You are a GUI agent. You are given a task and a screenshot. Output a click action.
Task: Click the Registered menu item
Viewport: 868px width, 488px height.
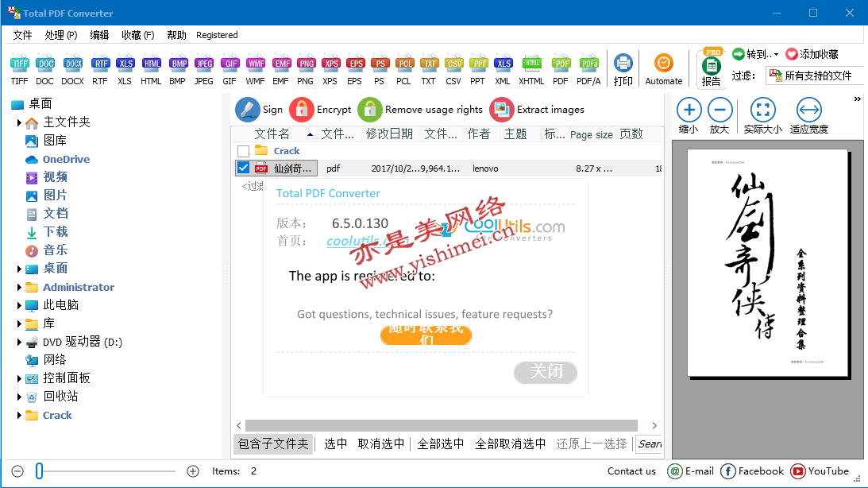217,35
